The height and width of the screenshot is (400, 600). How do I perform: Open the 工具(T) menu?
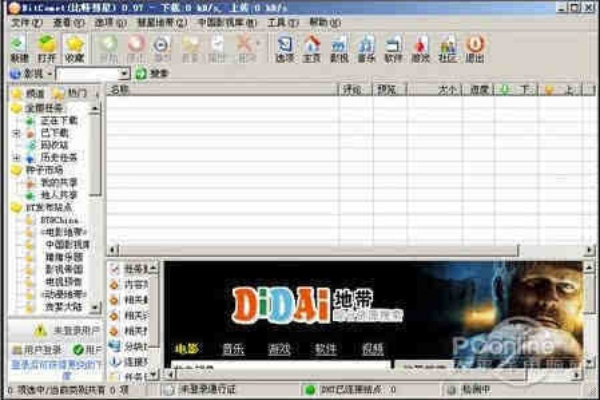[283, 23]
